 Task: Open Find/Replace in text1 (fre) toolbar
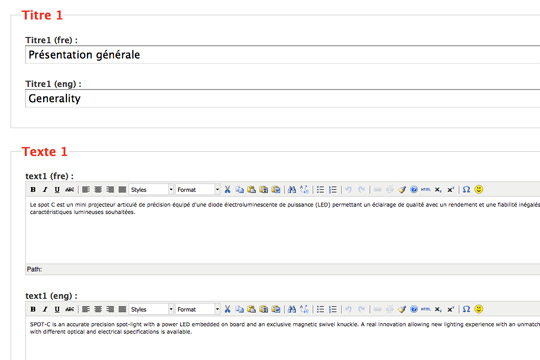(x=304, y=189)
